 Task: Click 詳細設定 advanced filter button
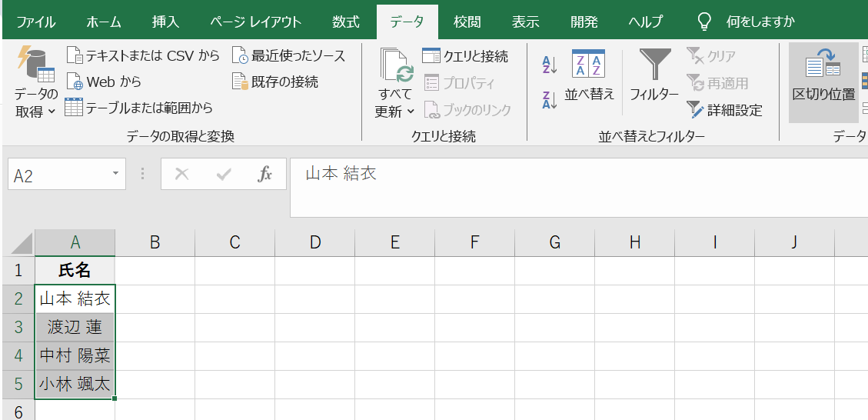724,110
